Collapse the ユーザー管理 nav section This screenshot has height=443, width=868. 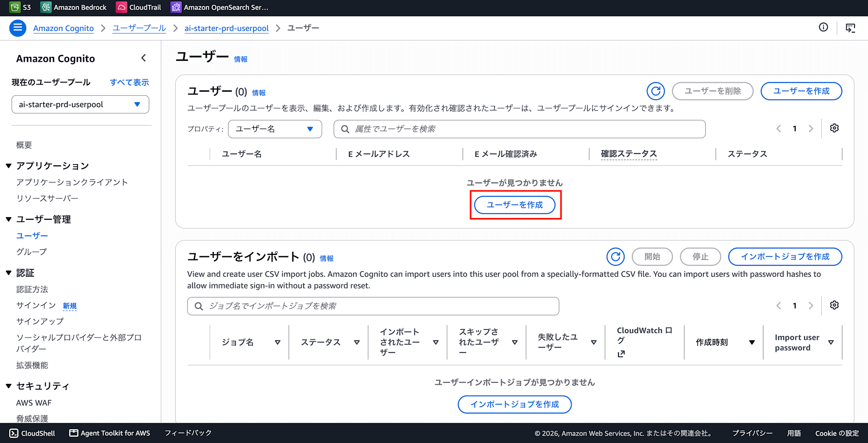click(x=8, y=219)
